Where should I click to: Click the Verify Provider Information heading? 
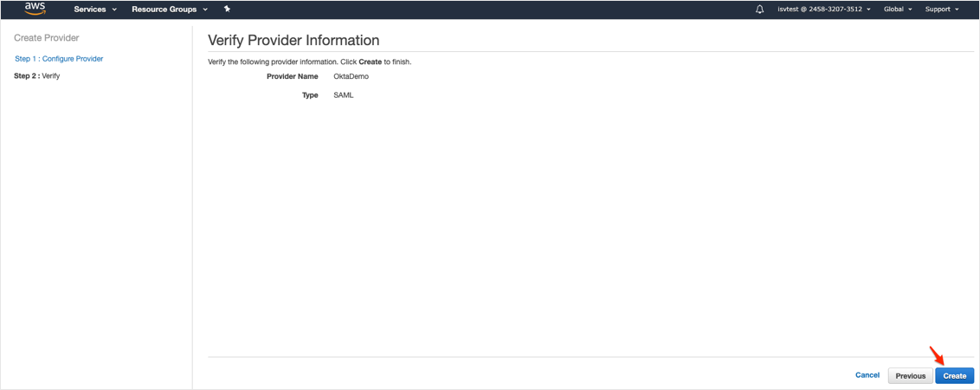tap(293, 41)
